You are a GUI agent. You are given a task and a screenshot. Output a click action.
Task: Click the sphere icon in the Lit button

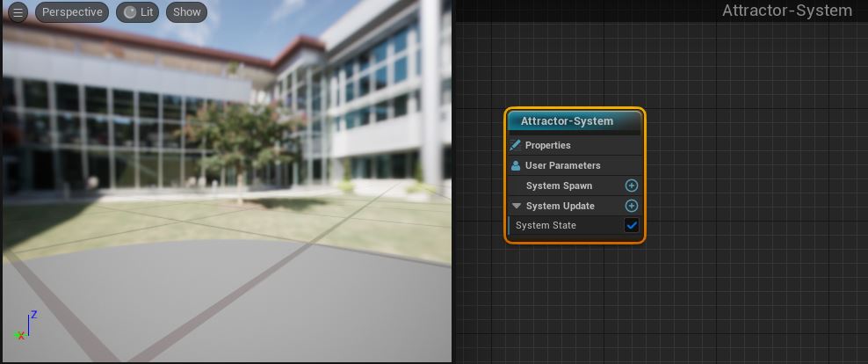pyautogui.click(x=130, y=12)
